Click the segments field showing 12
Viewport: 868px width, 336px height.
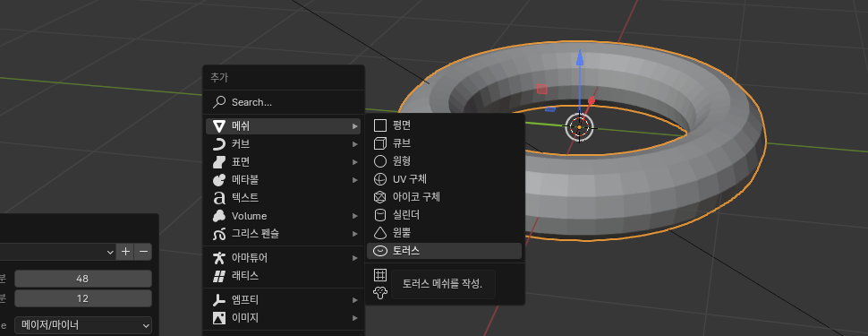point(83,298)
